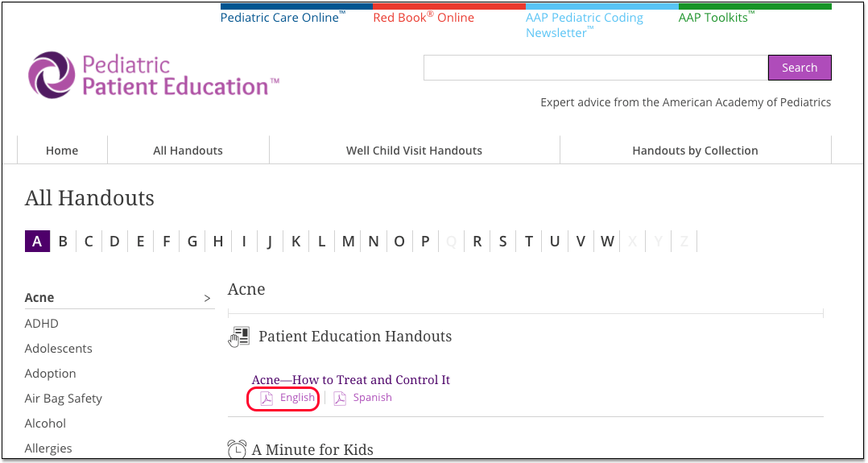Click the alarm clock icon beside A Minute for Kids
The image size is (868, 463).
pyautogui.click(x=237, y=449)
